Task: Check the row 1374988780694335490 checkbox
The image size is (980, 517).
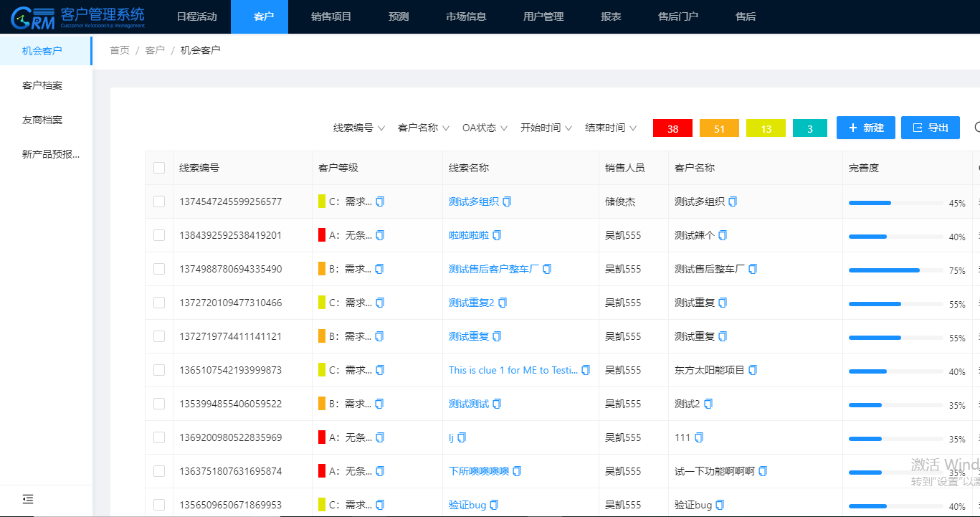Action: click(159, 269)
